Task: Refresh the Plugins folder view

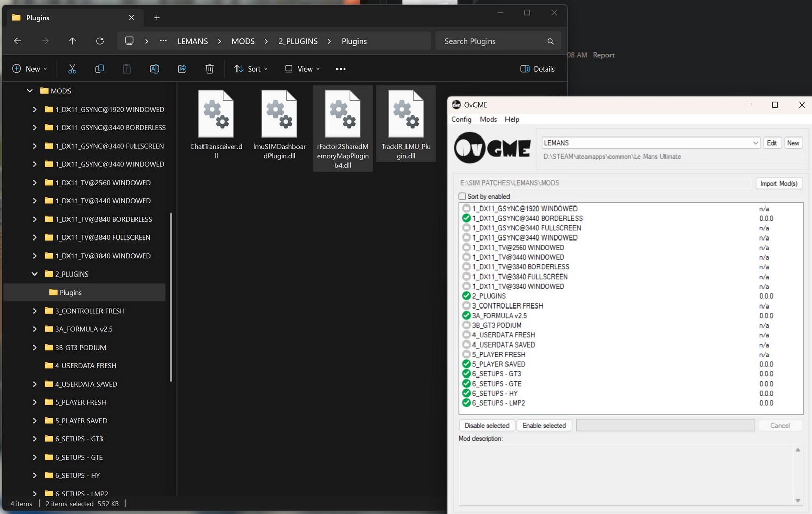Action: [100, 41]
